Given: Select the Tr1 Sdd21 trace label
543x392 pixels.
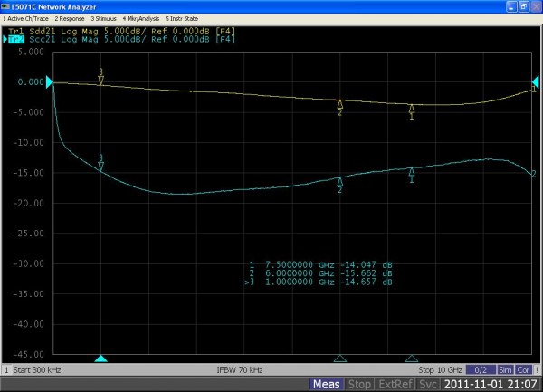Looking at the screenshot, I should tap(121, 31).
